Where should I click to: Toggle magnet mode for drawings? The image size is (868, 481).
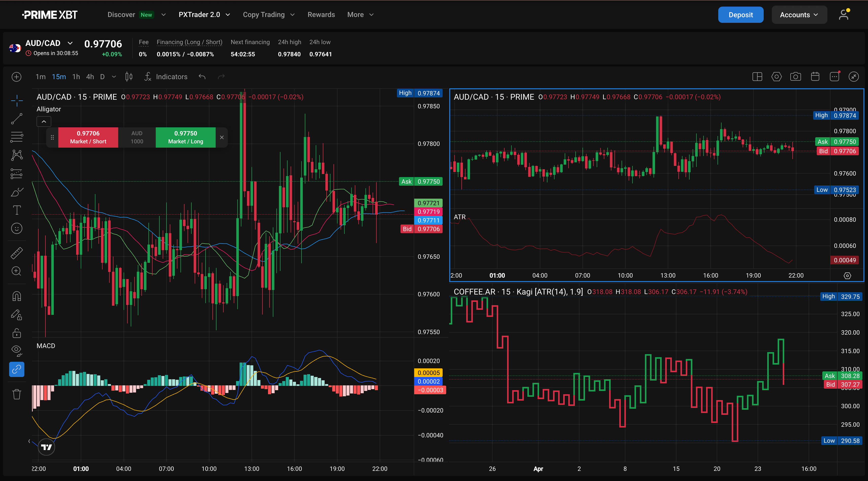point(16,296)
